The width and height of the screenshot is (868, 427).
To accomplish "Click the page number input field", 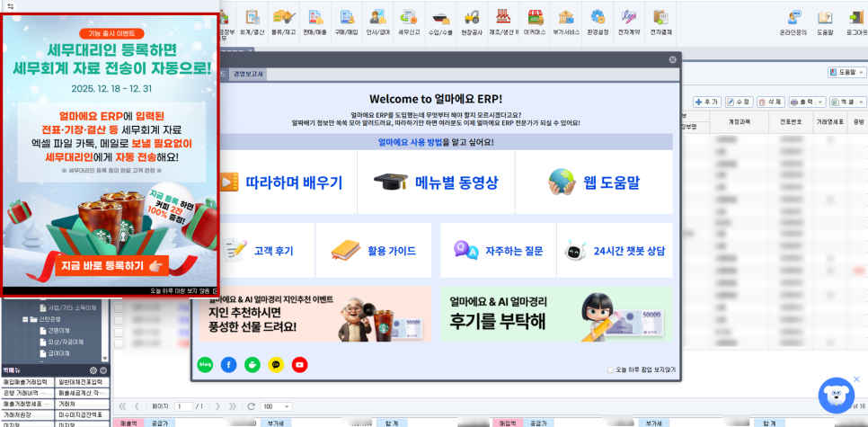I will (x=184, y=406).
